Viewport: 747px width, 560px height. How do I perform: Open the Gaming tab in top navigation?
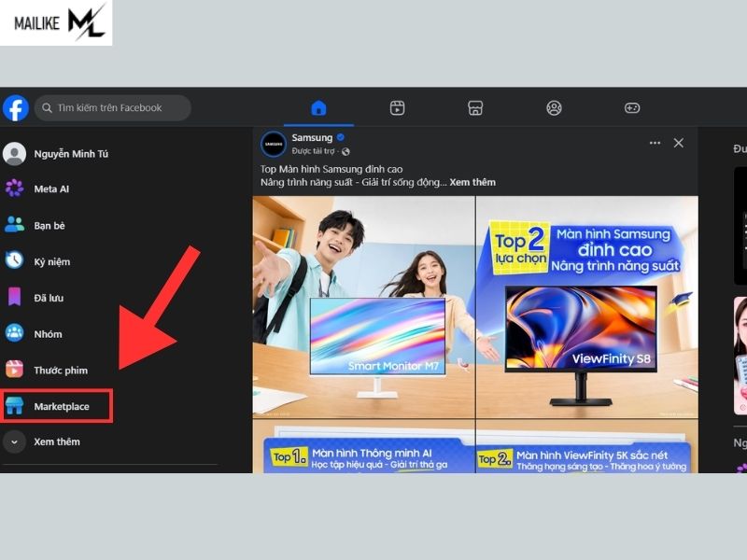[x=632, y=108]
